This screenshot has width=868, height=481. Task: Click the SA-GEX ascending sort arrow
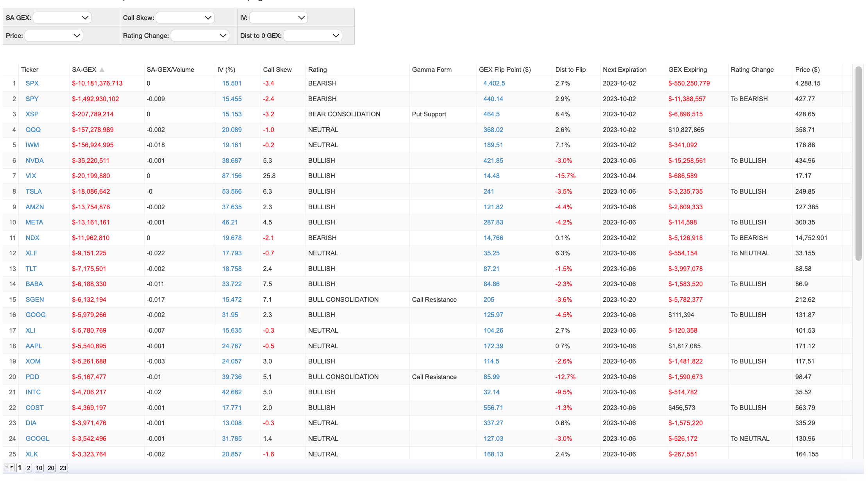pyautogui.click(x=102, y=69)
